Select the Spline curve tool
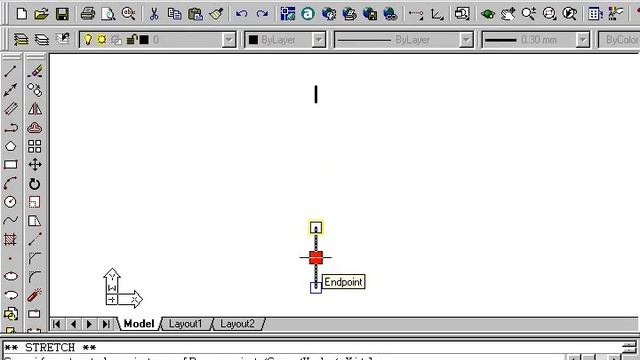The image size is (640, 360). (11, 221)
